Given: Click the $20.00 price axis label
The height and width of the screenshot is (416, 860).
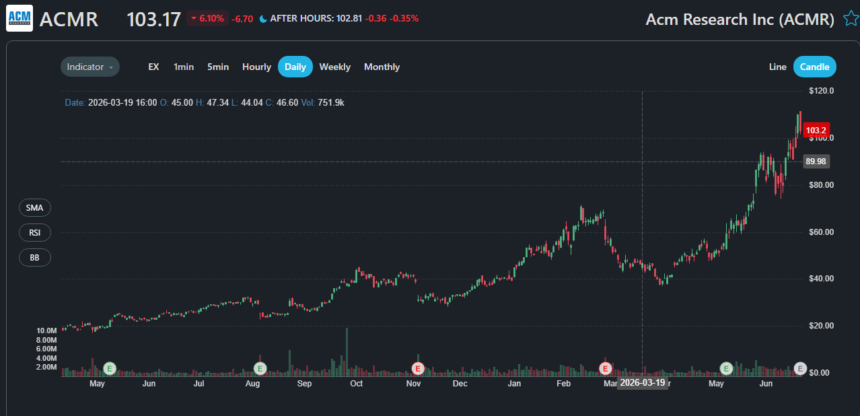Looking at the screenshot, I should click(x=822, y=326).
